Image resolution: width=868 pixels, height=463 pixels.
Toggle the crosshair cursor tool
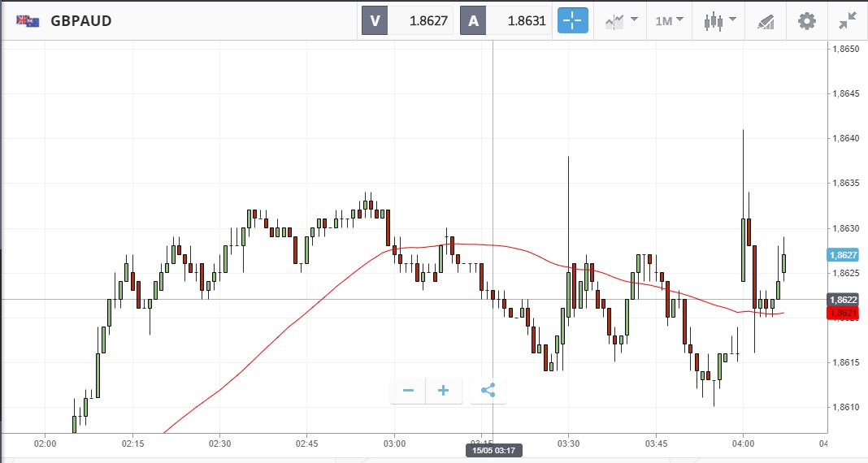[572, 21]
